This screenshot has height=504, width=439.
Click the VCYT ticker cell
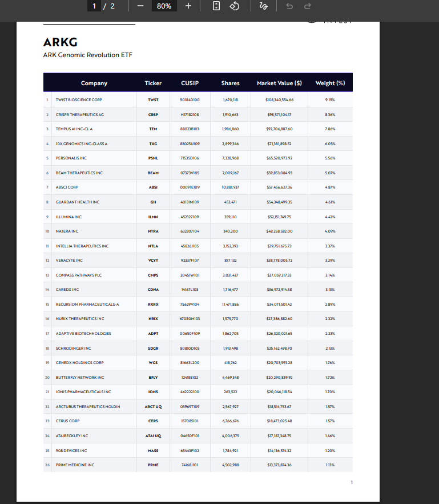click(x=153, y=261)
